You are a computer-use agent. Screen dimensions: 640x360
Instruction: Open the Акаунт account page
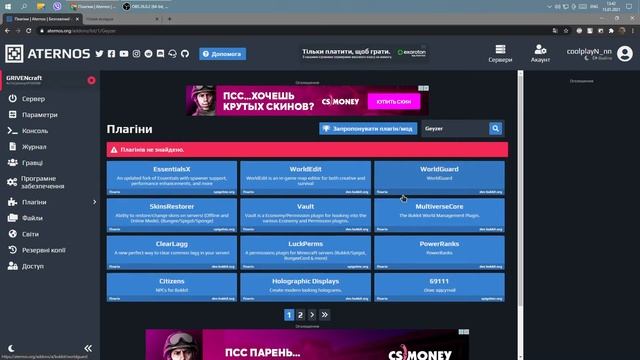540,53
